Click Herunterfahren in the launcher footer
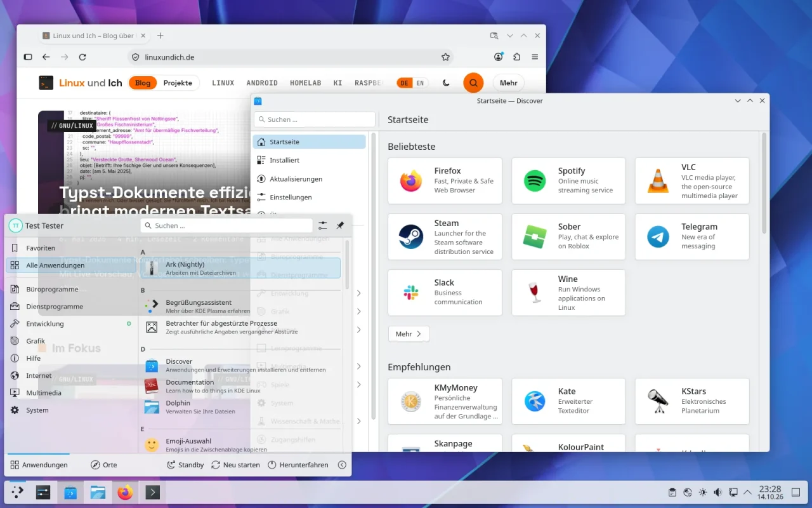Viewport: 812px width, 508px height. pyautogui.click(x=298, y=465)
